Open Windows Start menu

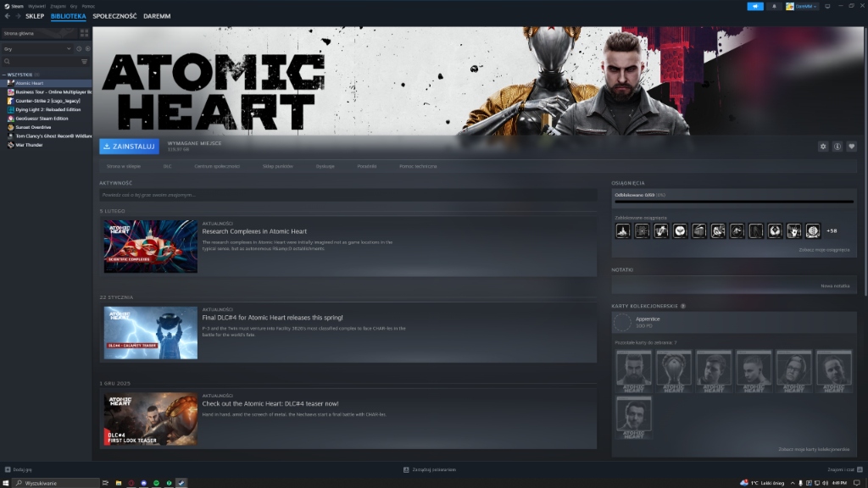6,483
